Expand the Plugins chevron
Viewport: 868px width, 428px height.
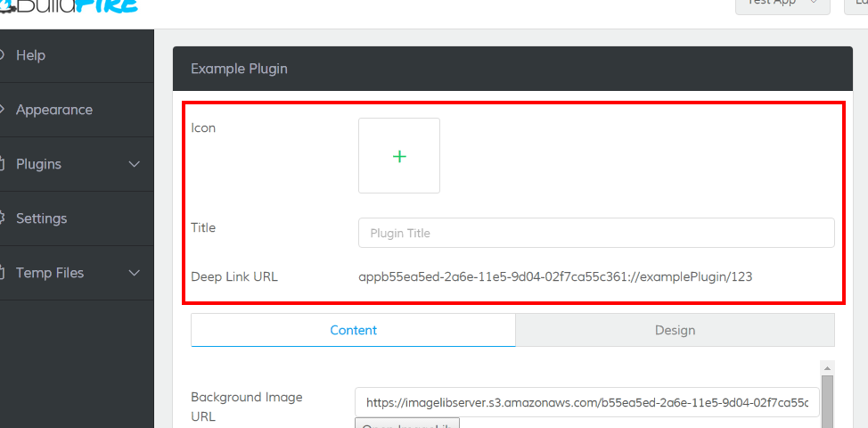point(134,164)
